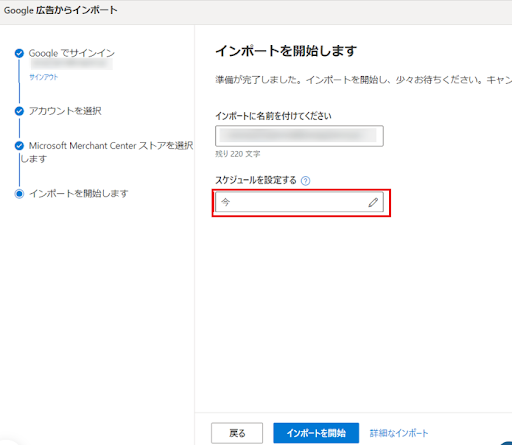
Task: Open the help icon next to スケジュールを設定する
Action: tap(305, 181)
